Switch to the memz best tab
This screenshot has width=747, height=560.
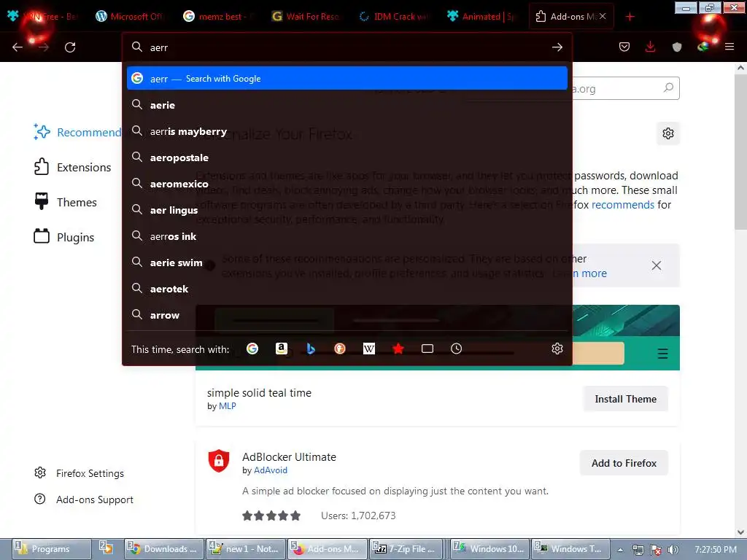pyautogui.click(x=217, y=17)
